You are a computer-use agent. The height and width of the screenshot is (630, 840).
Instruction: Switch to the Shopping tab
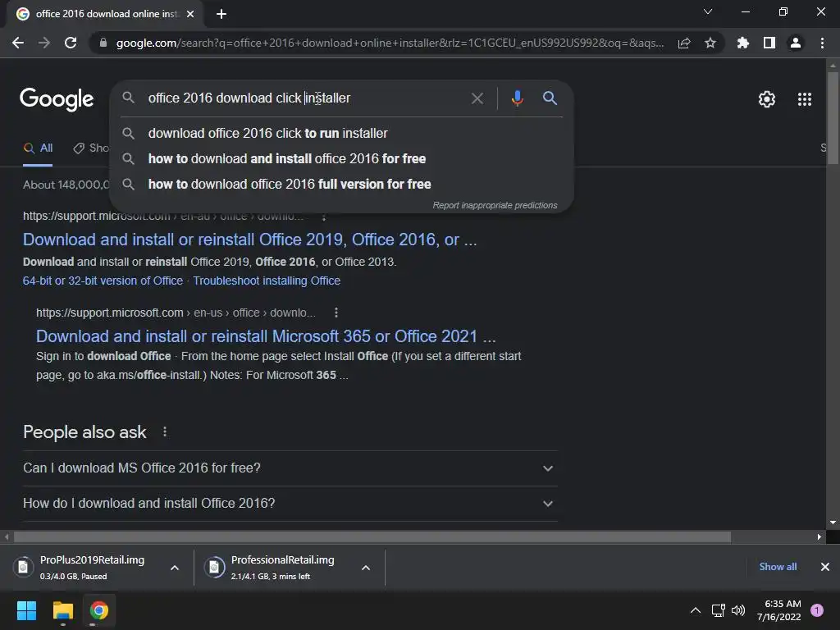[91, 148]
